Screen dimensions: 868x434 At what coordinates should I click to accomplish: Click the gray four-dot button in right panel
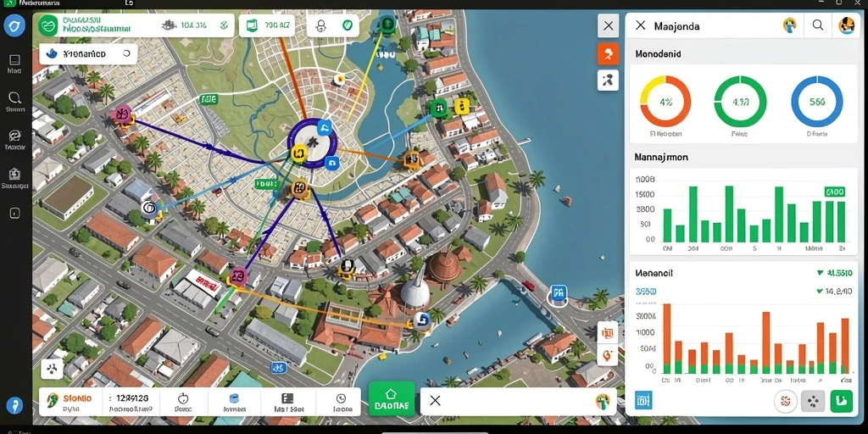click(813, 401)
